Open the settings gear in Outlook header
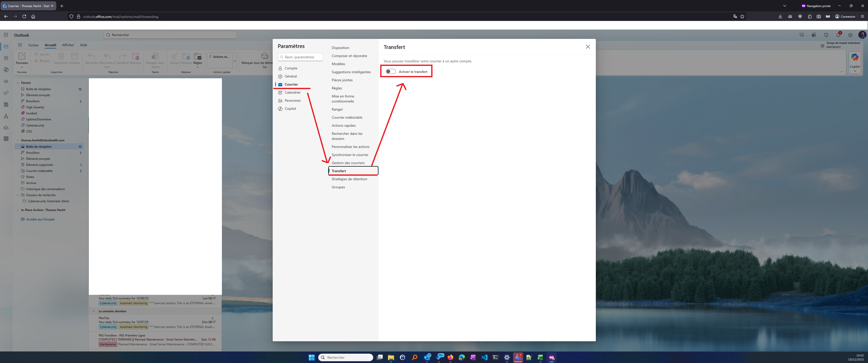 tap(850, 35)
